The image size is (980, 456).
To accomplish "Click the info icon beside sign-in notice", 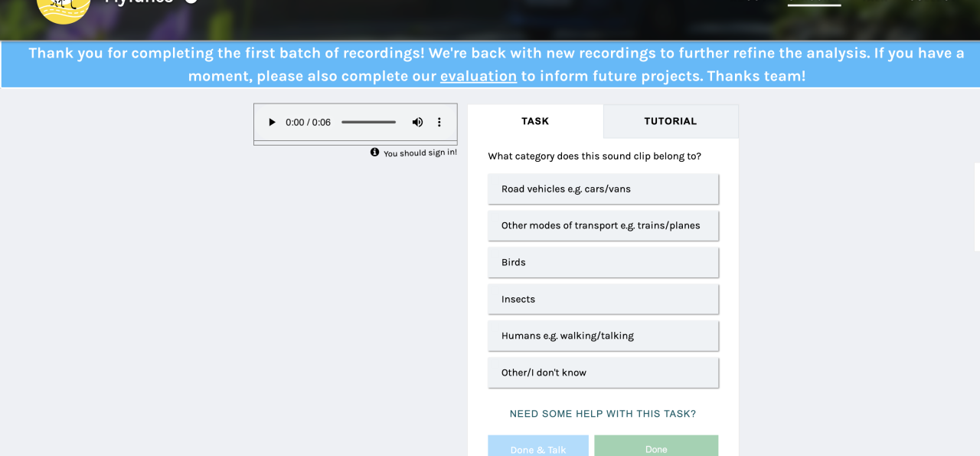I will pyautogui.click(x=375, y=152).
